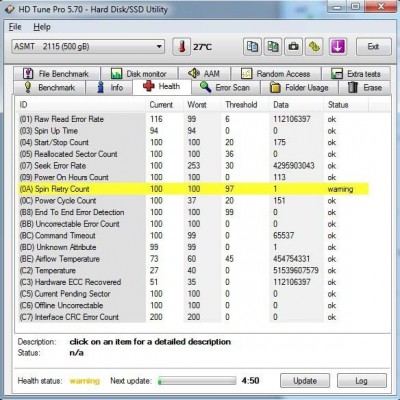The height and width of the screenshot is (400, 400).
Task: Click data value 454754331
Action: (x=292, y=259)
